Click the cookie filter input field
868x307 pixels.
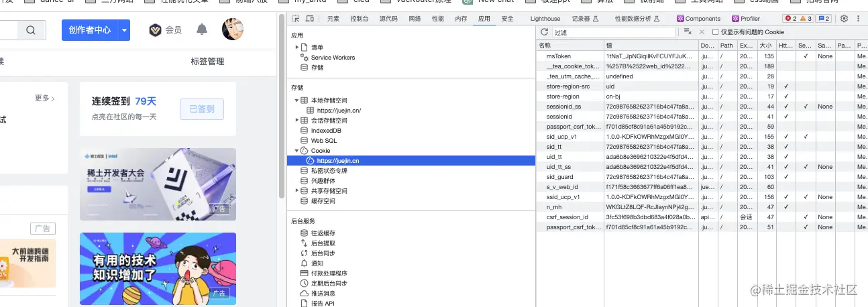click(x=614, y=32)
